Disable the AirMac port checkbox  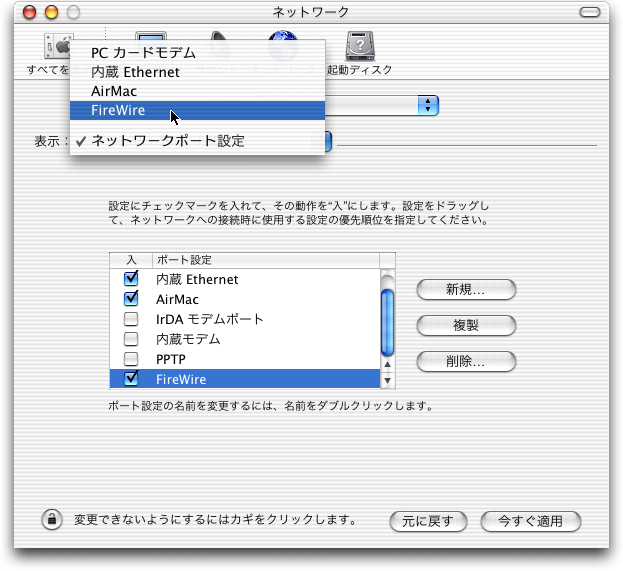point(131,299)
